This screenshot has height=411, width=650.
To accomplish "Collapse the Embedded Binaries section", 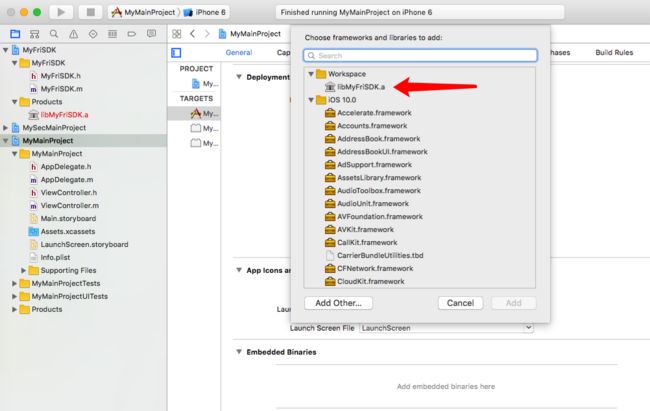I will [x=239, y=352].
